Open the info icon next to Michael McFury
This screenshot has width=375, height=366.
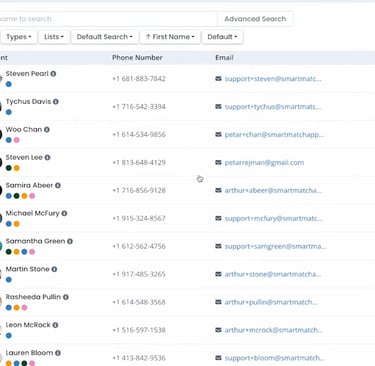tap(64, 213)
